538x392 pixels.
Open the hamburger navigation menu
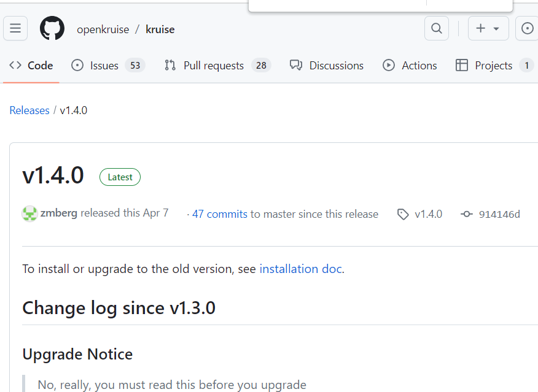[x=15, y=28]
